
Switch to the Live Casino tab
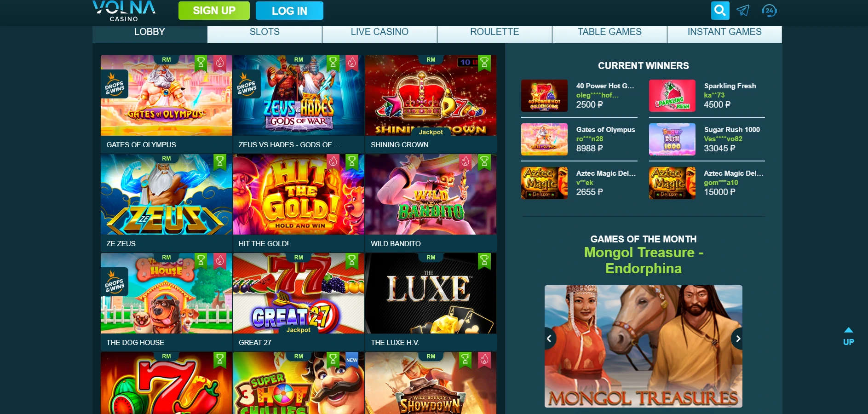[379, 33]
